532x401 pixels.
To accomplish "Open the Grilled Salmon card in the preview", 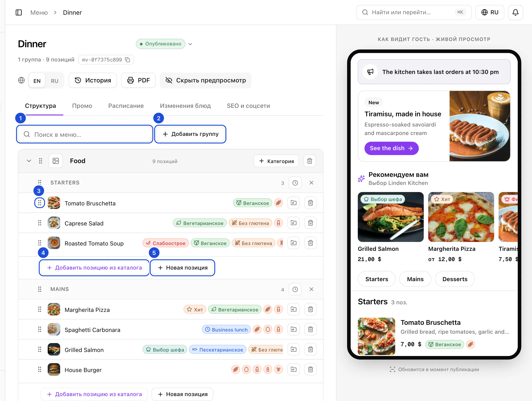I will (x=391, y=227).
